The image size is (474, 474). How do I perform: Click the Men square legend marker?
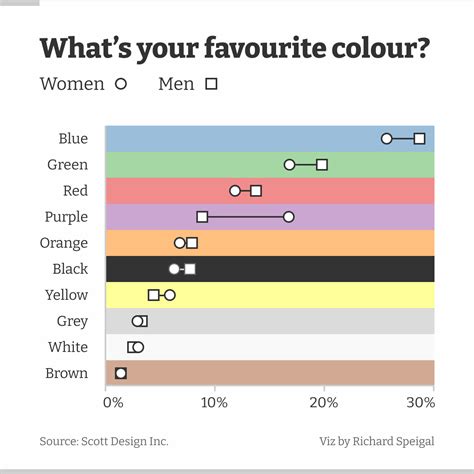pos(211,84)
